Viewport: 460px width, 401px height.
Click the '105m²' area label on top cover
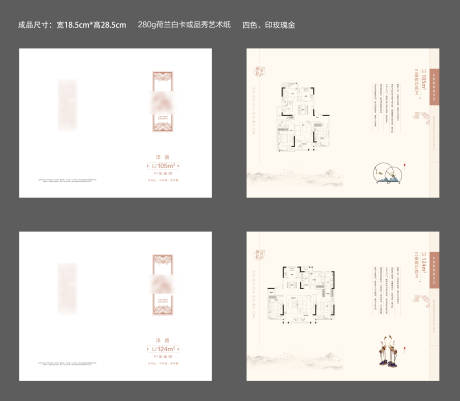163,166
